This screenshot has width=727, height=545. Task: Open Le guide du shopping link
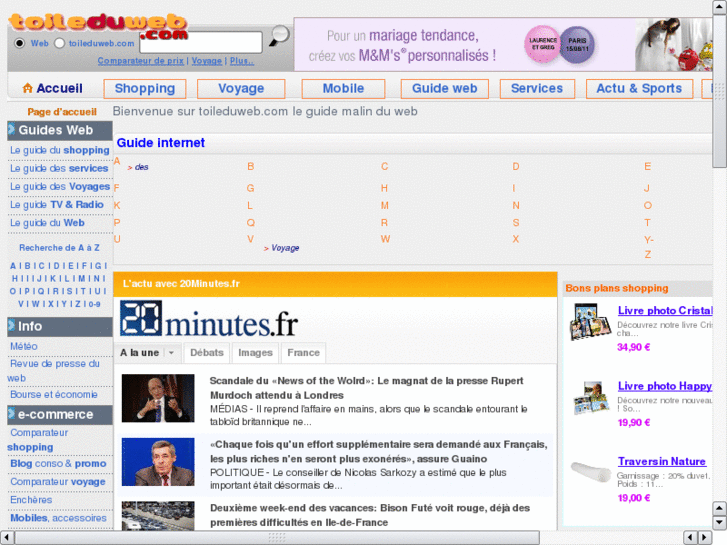click(x=60, y=150)
